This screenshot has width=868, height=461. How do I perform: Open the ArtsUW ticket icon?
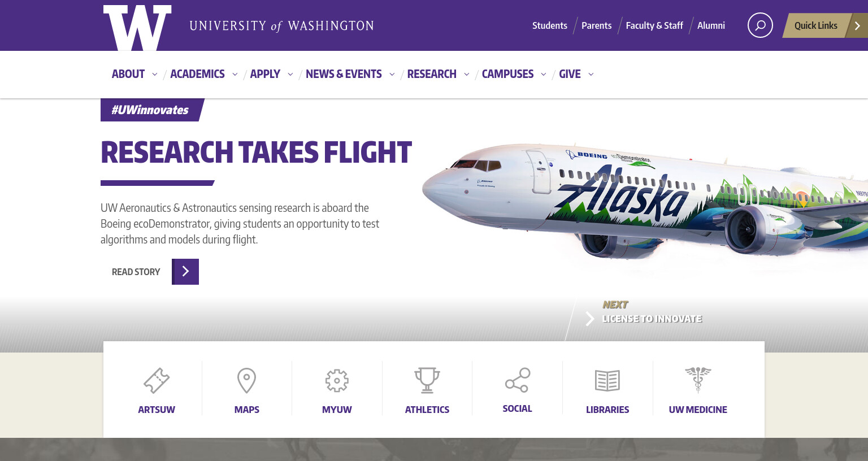point(157,380)
